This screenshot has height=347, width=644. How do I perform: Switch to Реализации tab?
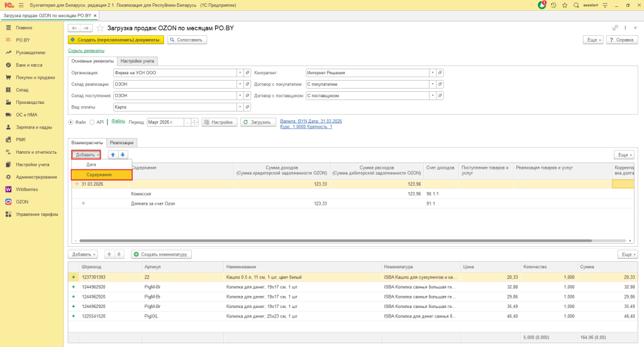pos(121,143)
